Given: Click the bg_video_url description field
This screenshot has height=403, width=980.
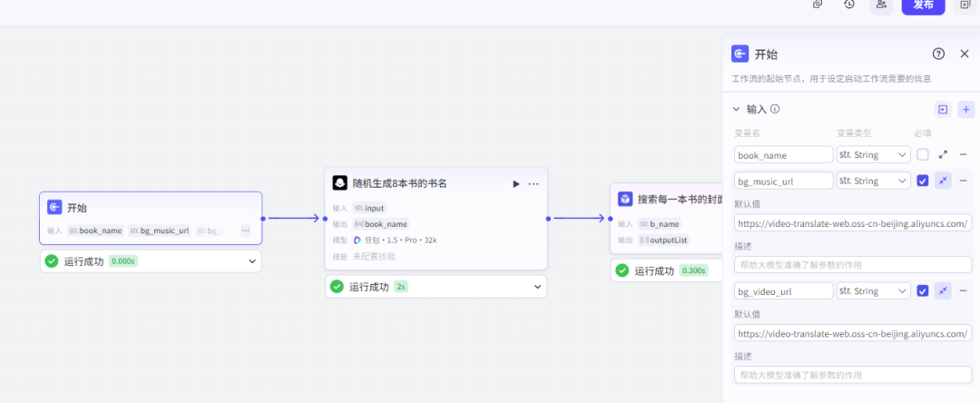Looking at the screenshot, I should coord(853,375).
